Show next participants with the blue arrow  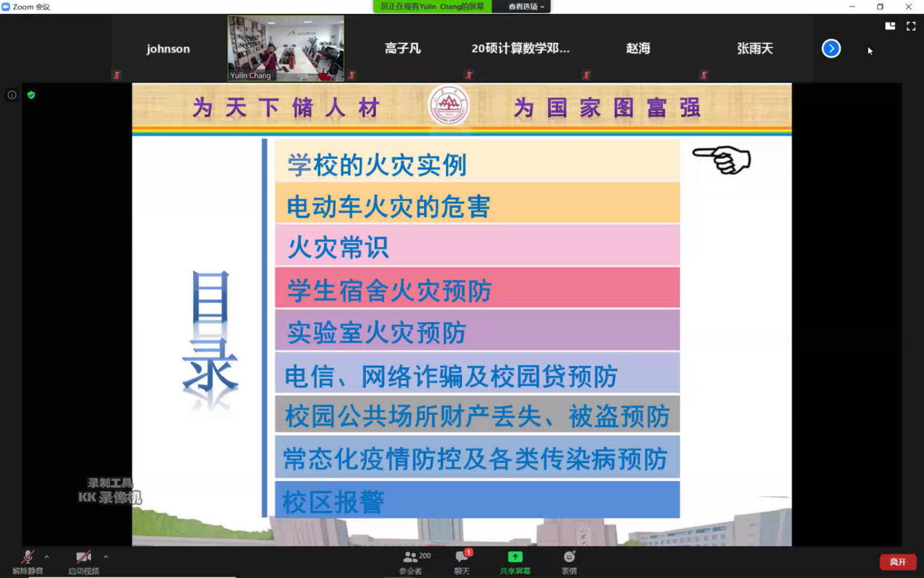[x=831, y=49]
